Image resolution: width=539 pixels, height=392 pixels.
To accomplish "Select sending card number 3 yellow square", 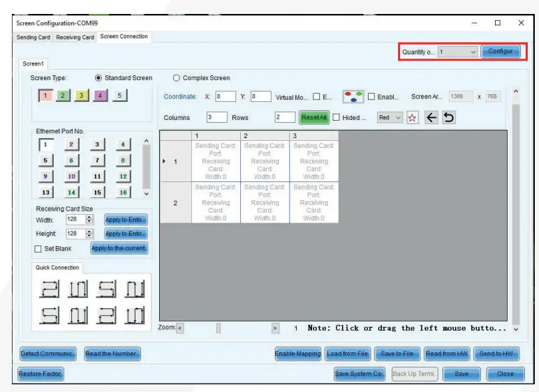I will tap(82, 96).
